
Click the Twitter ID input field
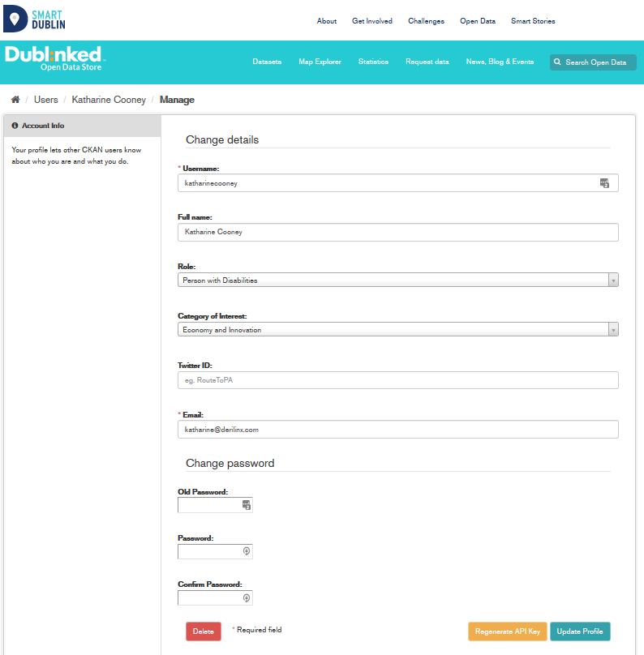click(397, 380)
